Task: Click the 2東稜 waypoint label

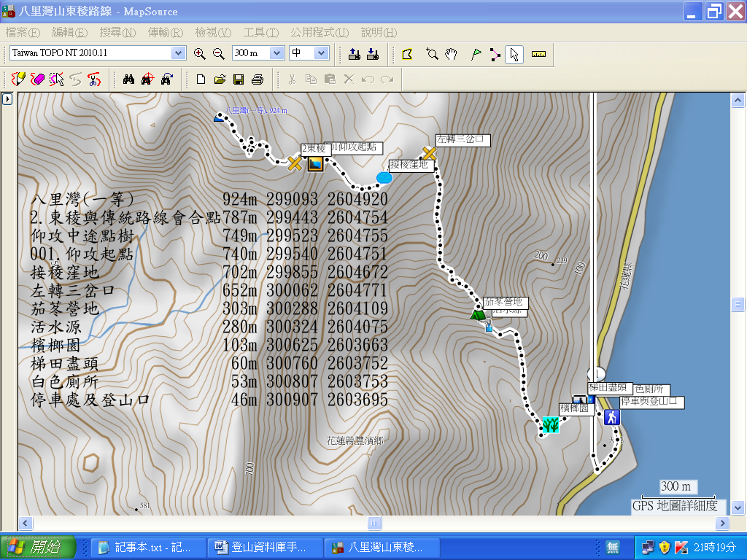Action: click(316, 149)
